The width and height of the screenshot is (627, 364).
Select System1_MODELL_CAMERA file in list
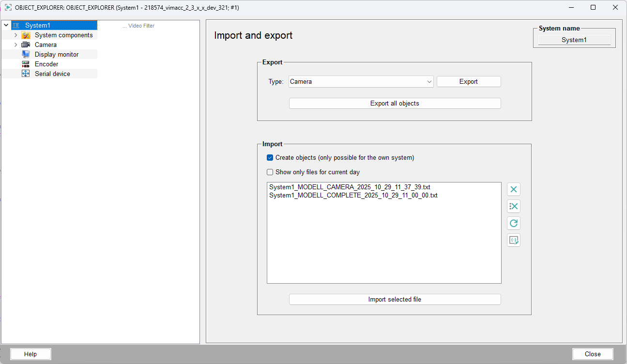[x=350, y=187]
